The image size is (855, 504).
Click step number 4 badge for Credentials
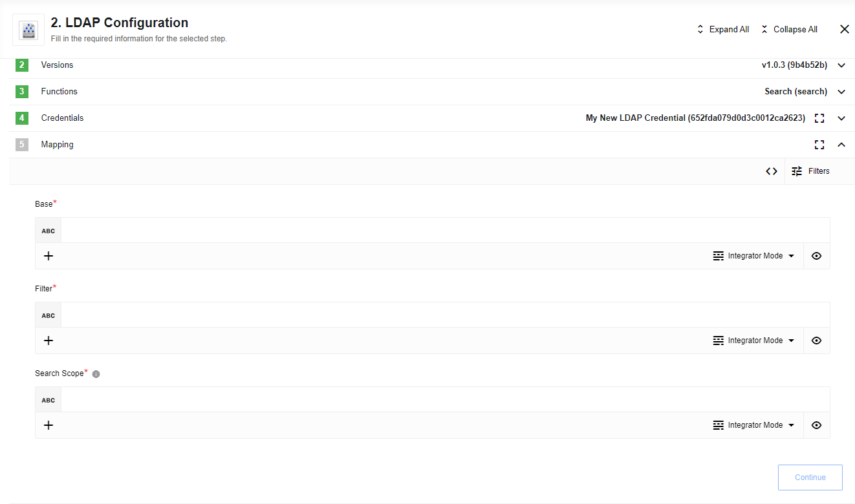[x=22, y=118]
